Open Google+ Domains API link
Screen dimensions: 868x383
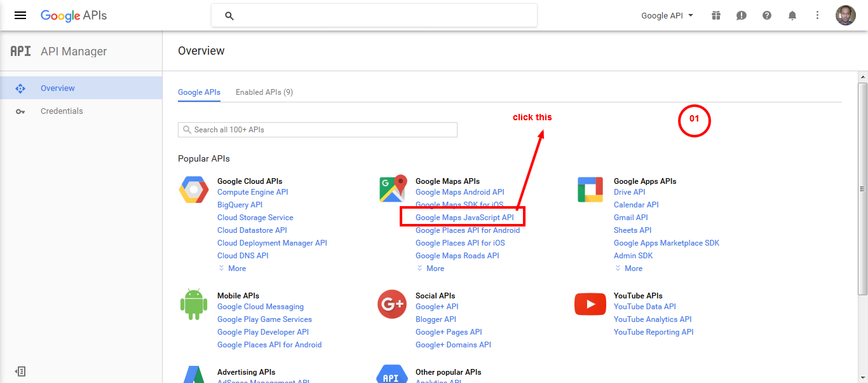[x=453, y=345]
